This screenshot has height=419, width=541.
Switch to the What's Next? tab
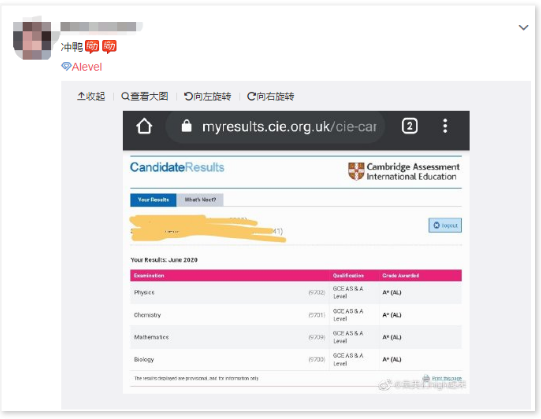(200, 200)
